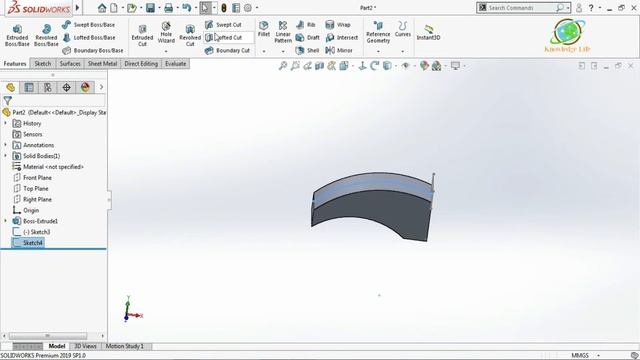Image resolution: width=640 pixels, height=360 pixels.
Task: Open the Motion Study 1 tab
Action: pos(124,346)
